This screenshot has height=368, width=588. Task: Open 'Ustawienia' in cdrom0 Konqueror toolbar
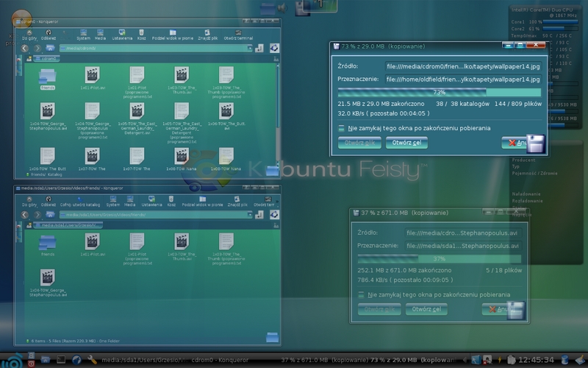tap(122, 35)
